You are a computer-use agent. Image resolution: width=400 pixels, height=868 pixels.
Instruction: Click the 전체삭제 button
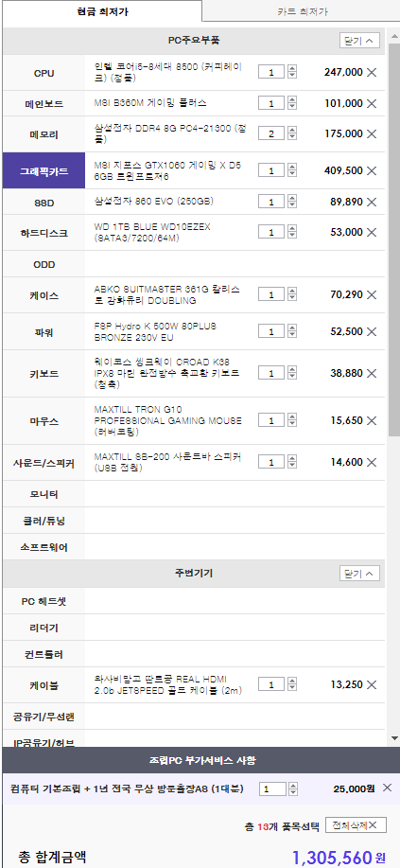point(356,825)
